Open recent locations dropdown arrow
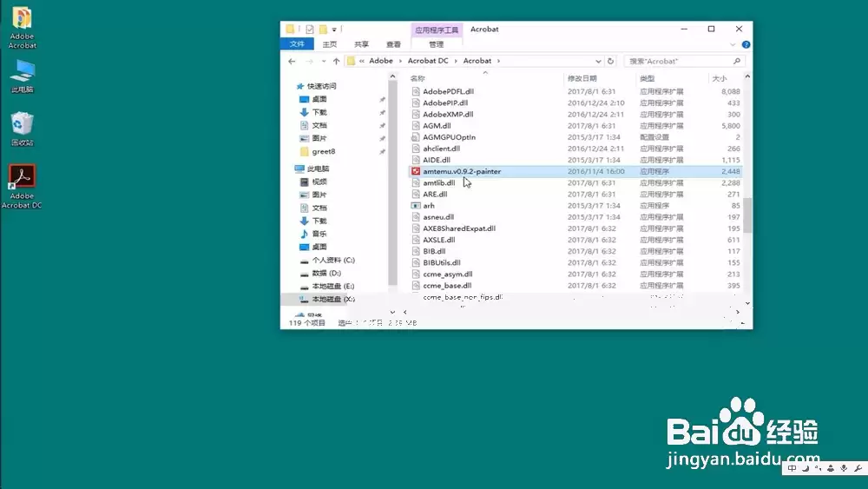 (x=323, y=62)
